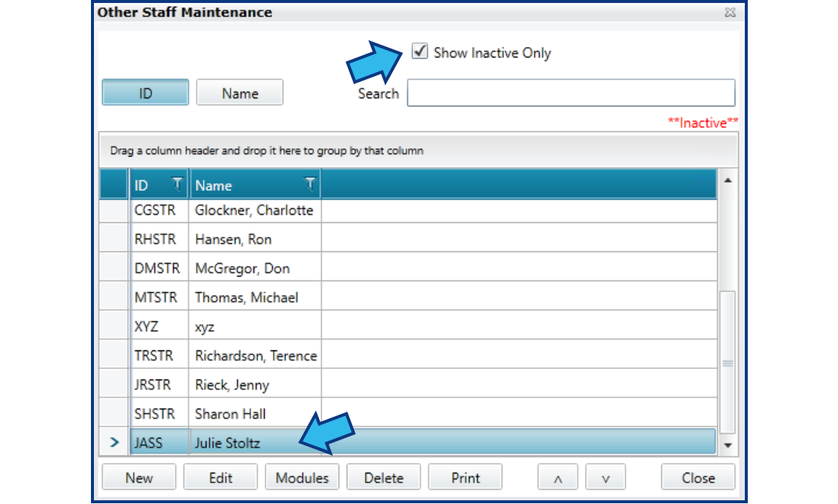Select row Hansen, Ron
This screenshot has width=838, height=504.
409,239
